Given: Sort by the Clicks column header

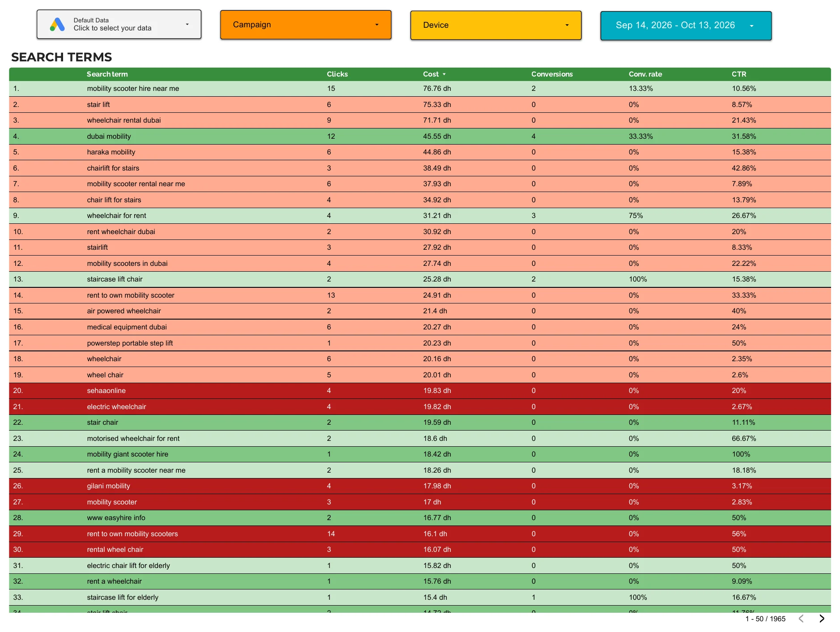Looking at the screenshot, I should (x=337, y=74).
